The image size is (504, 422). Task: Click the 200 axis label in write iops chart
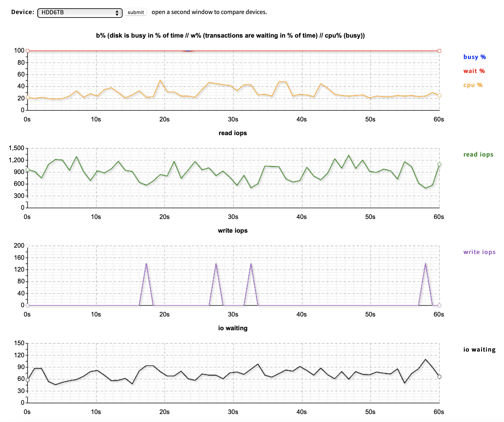19,246
